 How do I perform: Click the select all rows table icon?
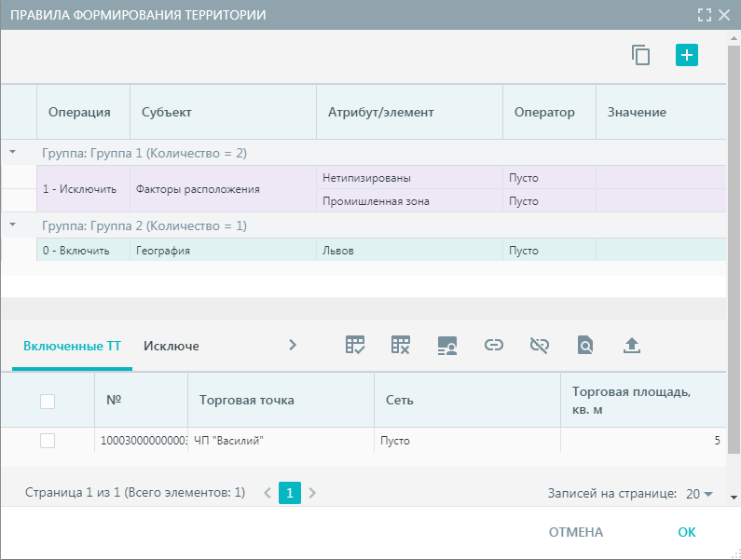pos(355,345)
